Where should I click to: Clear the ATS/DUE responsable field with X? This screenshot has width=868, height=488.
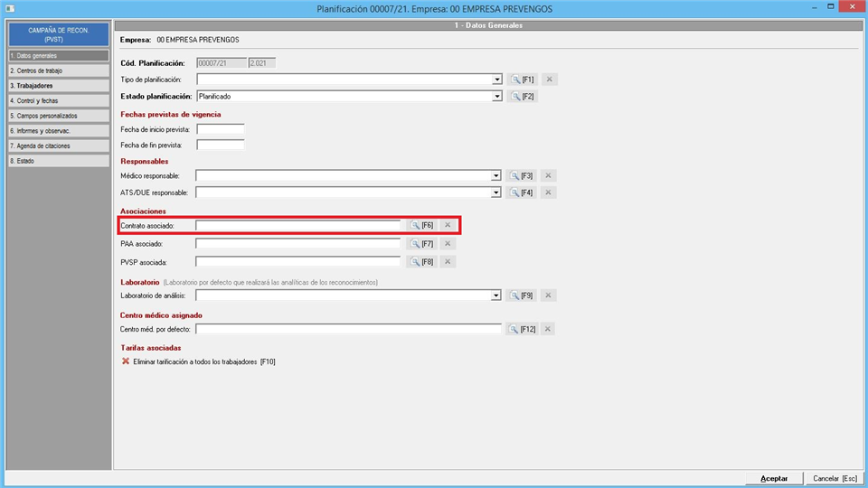pyautogui.click(x=548, y=192)
